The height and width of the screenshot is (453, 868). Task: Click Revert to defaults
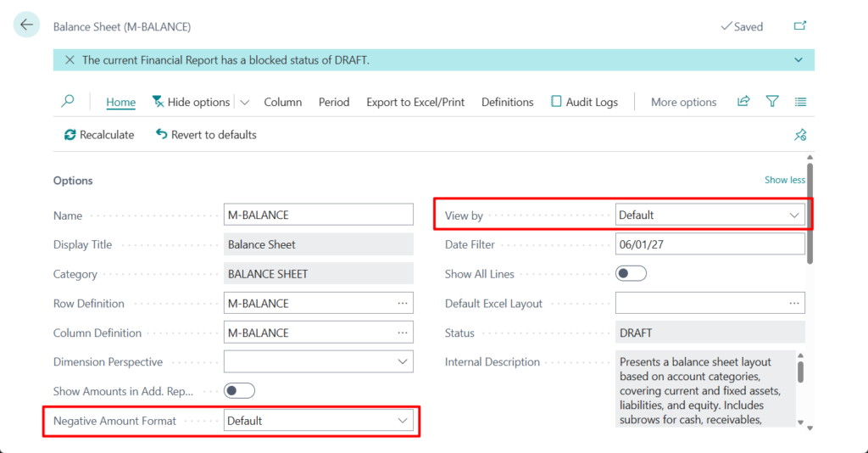206,135
